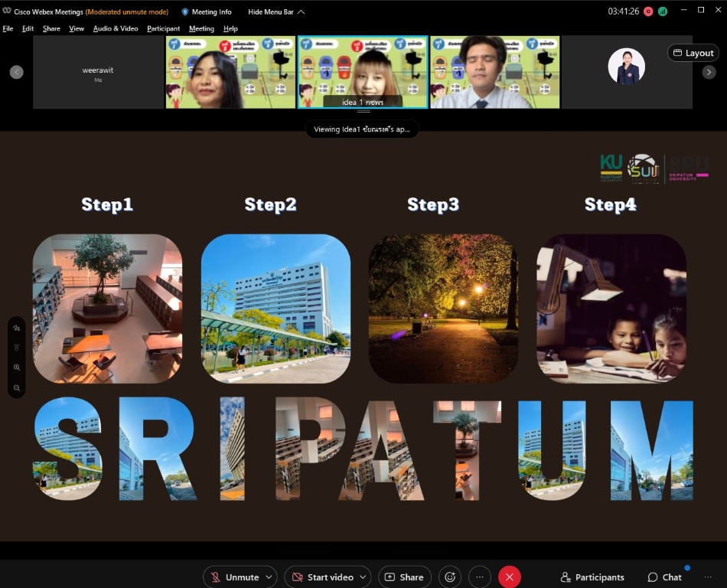The image size is (727, 588).
Task: Expand audio options arrow beside Unmute
Action: (x=269, y=577)
